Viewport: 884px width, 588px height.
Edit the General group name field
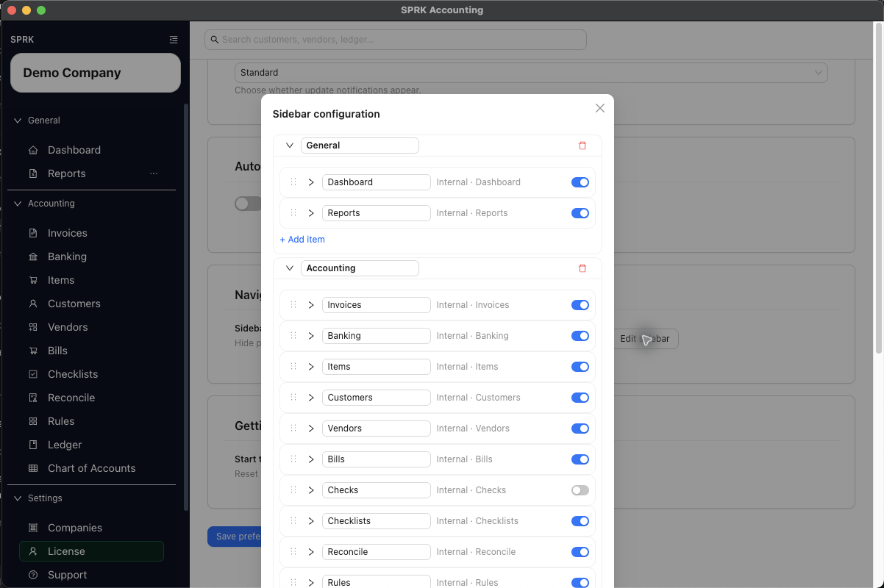(x=360, y=146)
